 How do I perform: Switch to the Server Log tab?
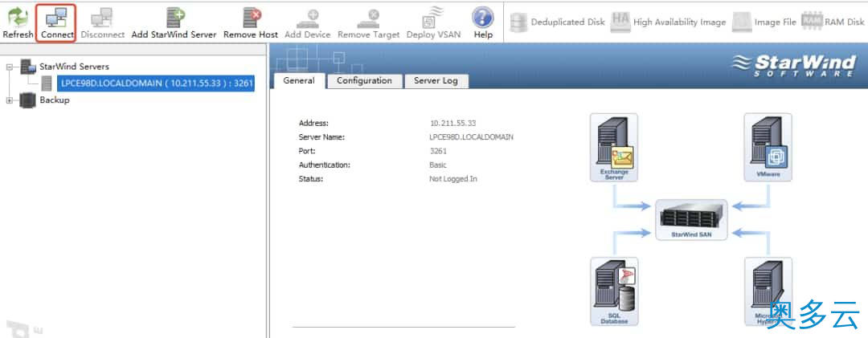pyautogui.click(x=436, y=81)
